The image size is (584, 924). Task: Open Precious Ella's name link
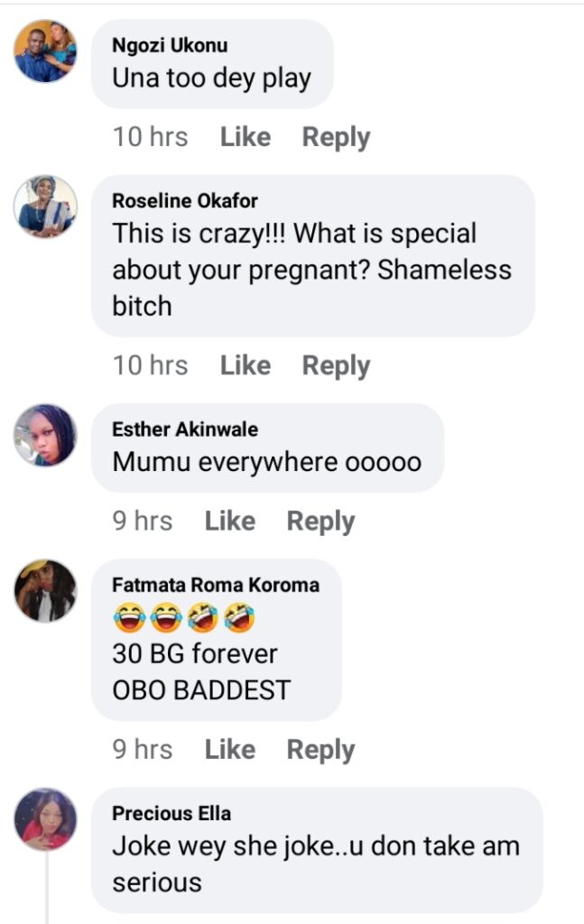tap(171, 813)
